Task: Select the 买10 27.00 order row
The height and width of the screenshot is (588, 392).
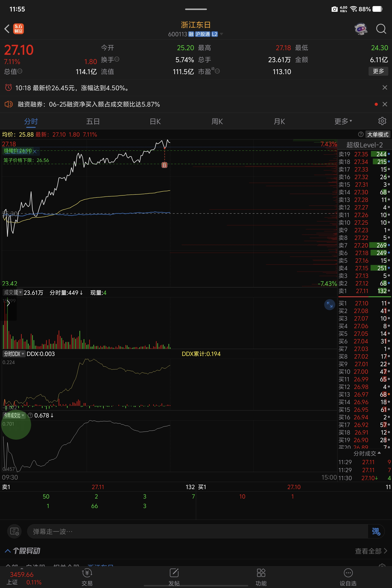Action: pos(364,371)
